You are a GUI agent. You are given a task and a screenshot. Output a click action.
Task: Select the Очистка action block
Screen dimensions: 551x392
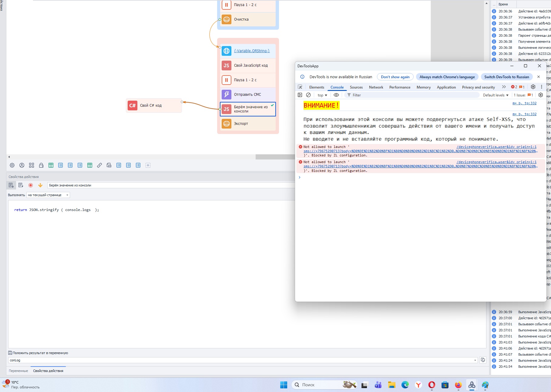pos(248,19)
